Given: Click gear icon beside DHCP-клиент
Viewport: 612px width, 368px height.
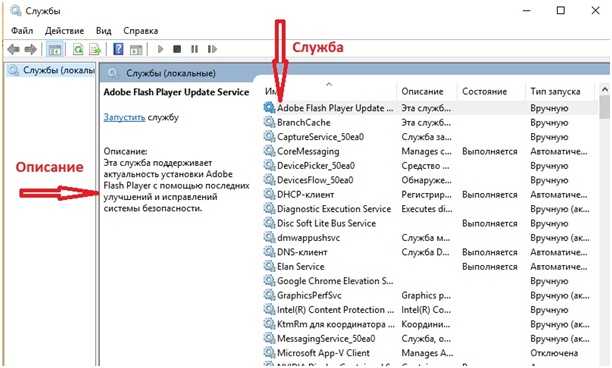Looking at the screenshot, I should [x=269, y=194].
